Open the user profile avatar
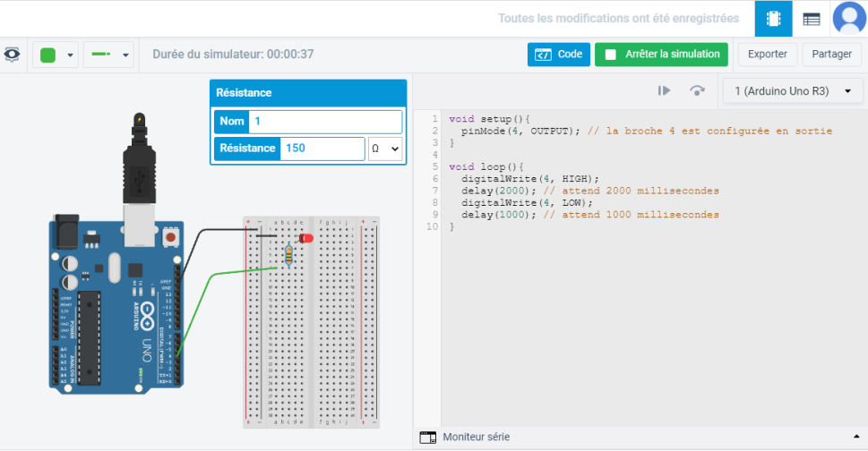 pyautogui.click(x=848, y=19)
